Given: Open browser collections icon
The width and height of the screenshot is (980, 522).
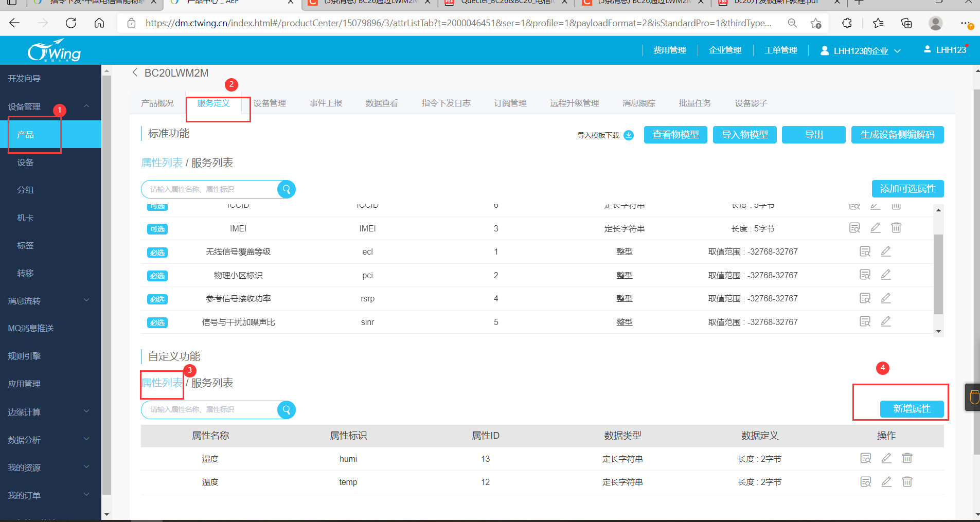Looking at the screenshot, I should pos(906,23).
